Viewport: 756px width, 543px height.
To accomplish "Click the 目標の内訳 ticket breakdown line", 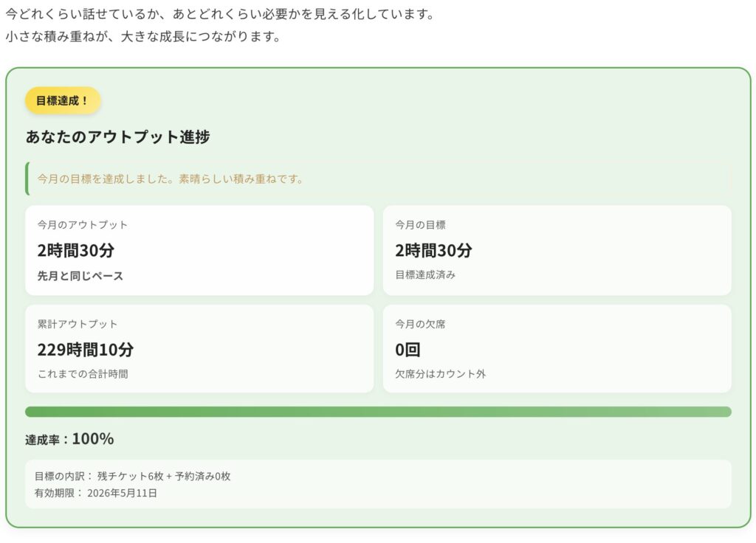I will tap(132, 477).
